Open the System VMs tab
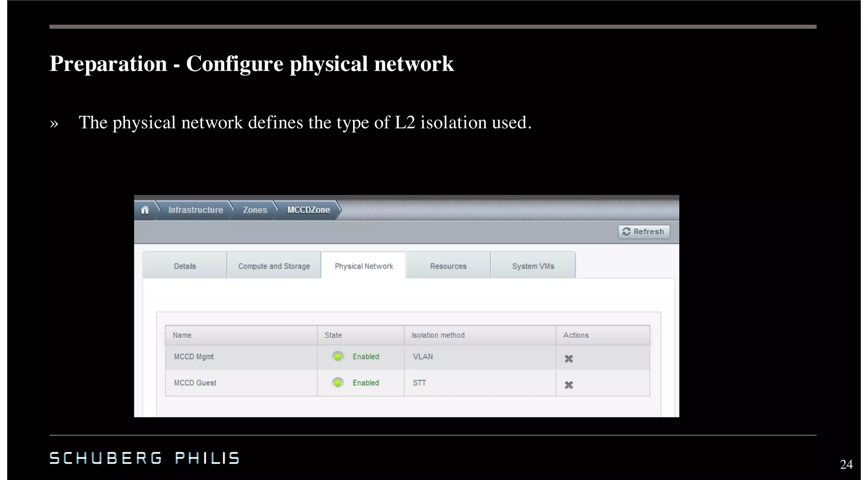Image resolution: width=868 pixels, height=480 pixels. click(533, 266)
